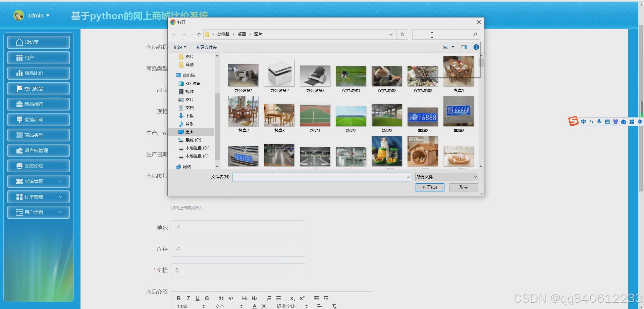Open the 商品比价 sidebar menu item
The width and height of the screenshot is (644, 309).
(x=39, y=73)
